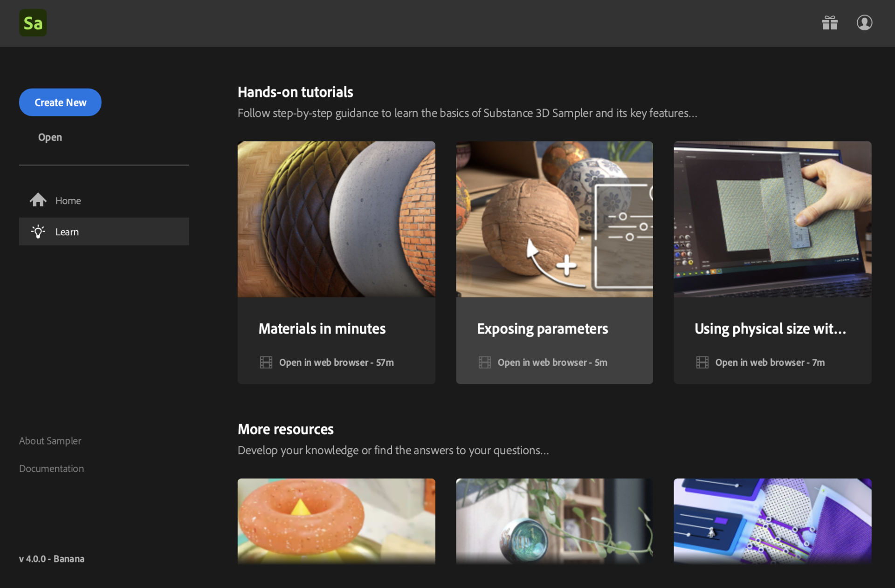Select the Learn lightbulb icon in sidebar
This screenshot has width=895, height=588.
point(38,232)
